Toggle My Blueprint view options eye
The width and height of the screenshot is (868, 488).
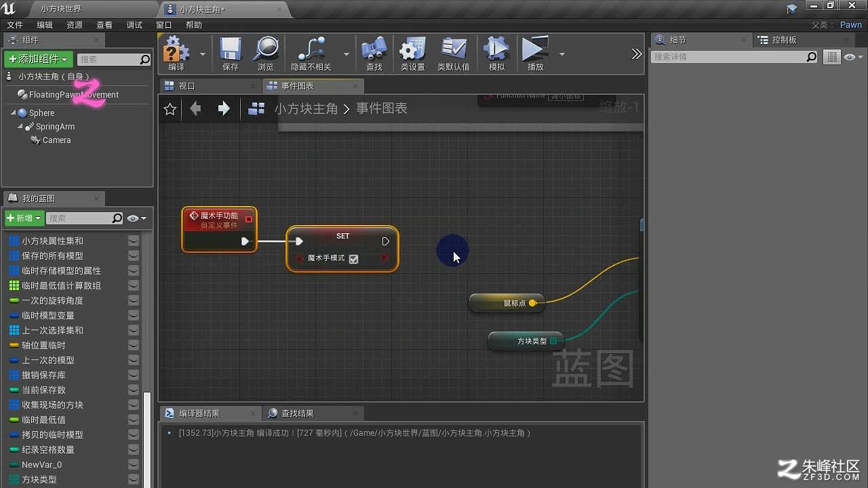[x=136, y=218]
